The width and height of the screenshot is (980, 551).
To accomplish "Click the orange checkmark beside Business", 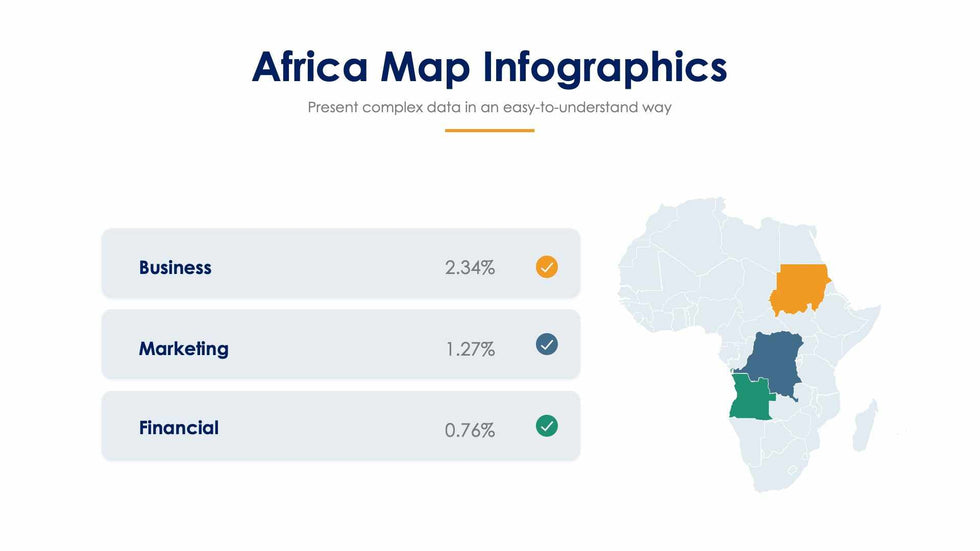I will (x=547, y=267).
